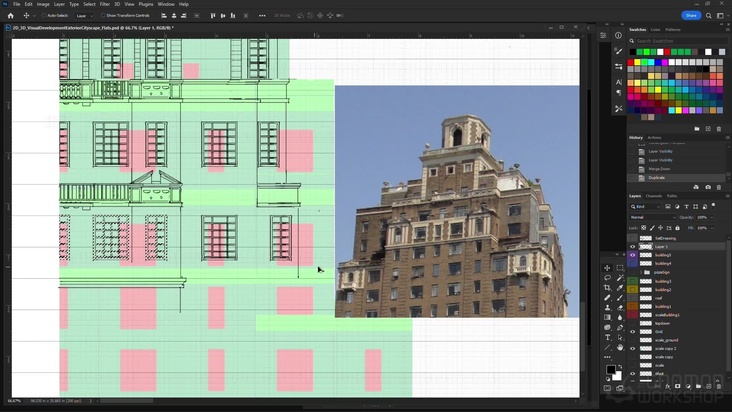This screenshot has height=412, width=732.
Task: Open layer filter Kind dropdown
Action: pos(645,207)
